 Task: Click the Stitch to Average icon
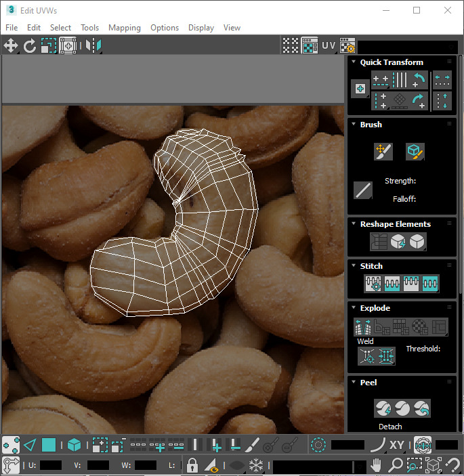[x=392, y=284]
